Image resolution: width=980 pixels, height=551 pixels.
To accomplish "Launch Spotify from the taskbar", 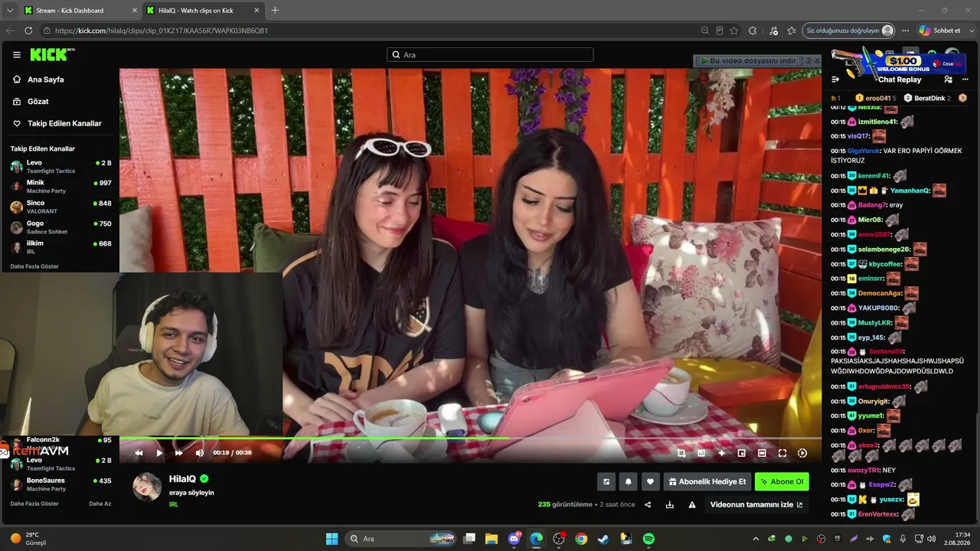I will pyautogui.click(x=648, y=539).
